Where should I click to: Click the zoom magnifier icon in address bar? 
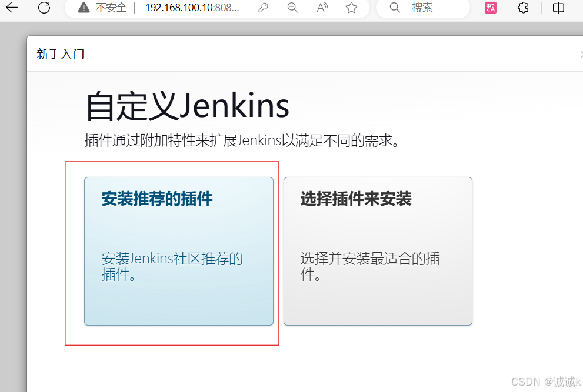pyautogui.click(x=292, y=8)
